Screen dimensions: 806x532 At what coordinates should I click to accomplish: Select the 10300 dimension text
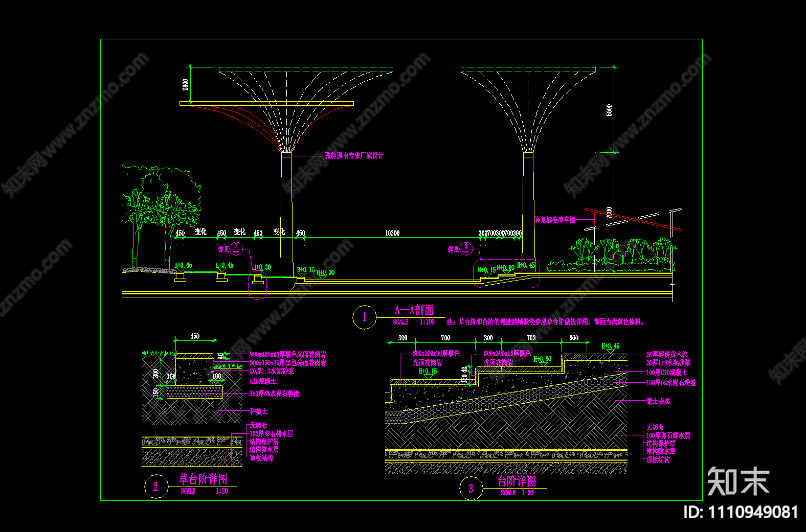point(392,233)
